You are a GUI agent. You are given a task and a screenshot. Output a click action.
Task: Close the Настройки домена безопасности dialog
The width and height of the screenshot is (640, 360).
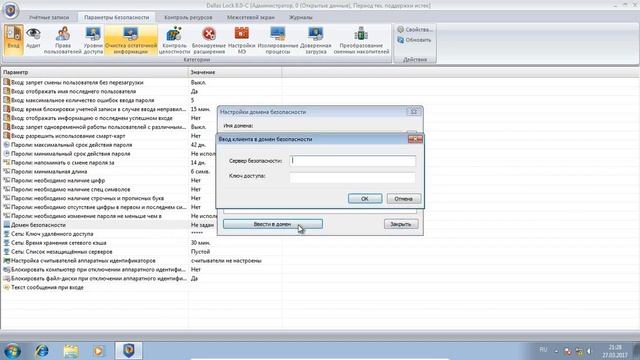tap(413, 112)
